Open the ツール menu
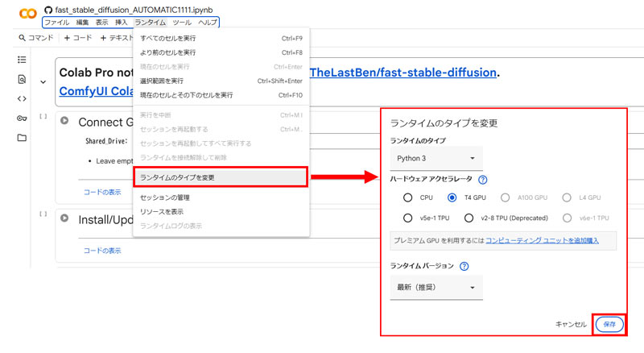 (x=182, y=23)
